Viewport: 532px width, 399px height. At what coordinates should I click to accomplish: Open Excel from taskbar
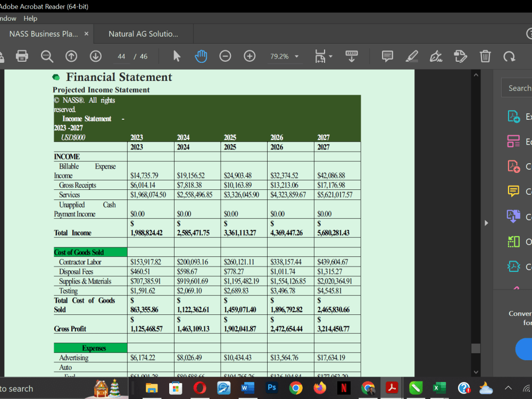440,388
